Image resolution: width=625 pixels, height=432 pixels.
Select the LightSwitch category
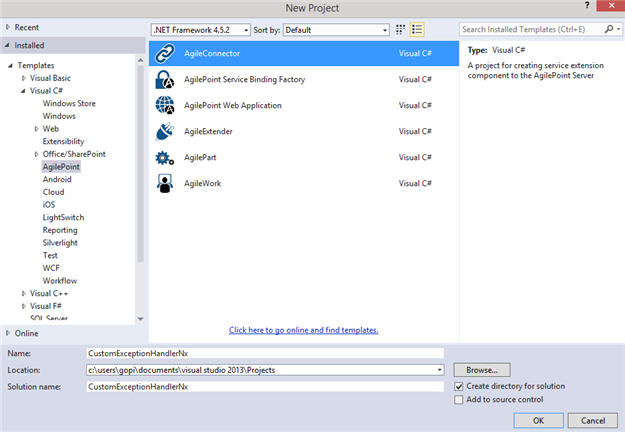pos(63,217)
